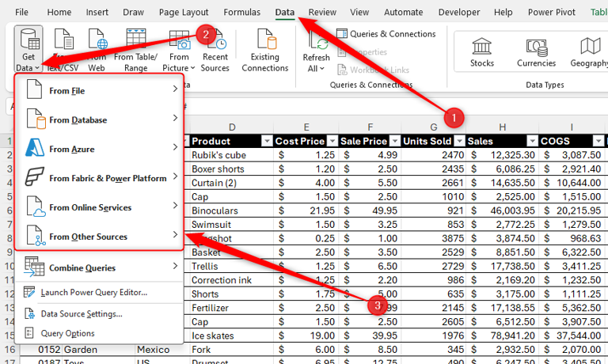This screenshot has height=364, width=608.
Task: Select row 16 header
Action: pos(9,349)
